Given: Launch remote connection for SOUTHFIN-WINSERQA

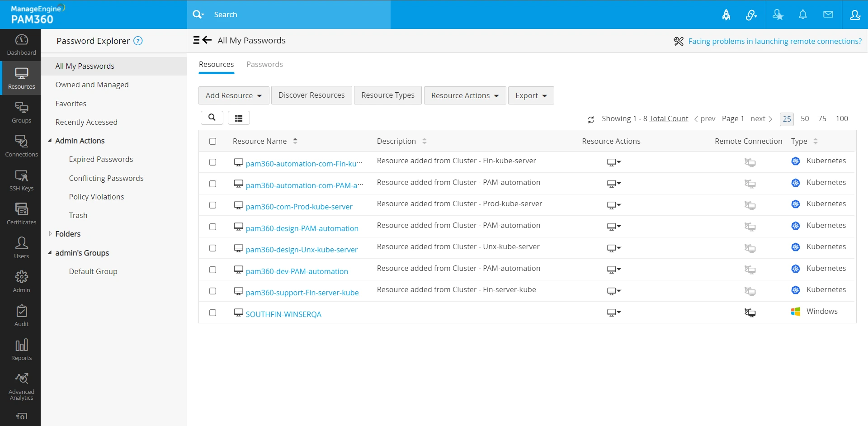Looking at the screenshot, I should (x=750, y=312).
